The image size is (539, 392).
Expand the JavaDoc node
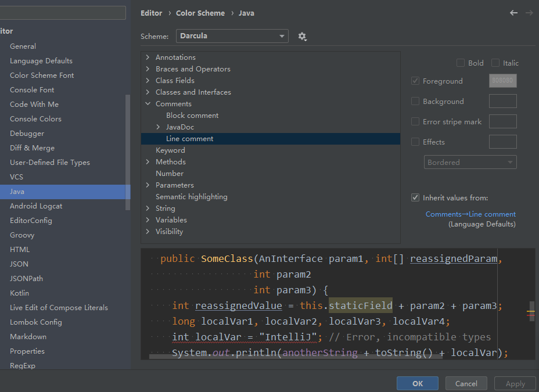(x=158, y=127)
